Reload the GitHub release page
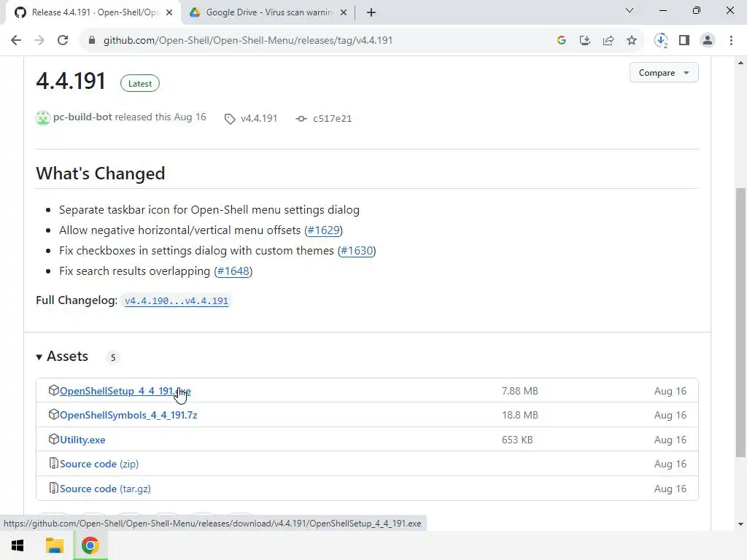 coord(63,41)
